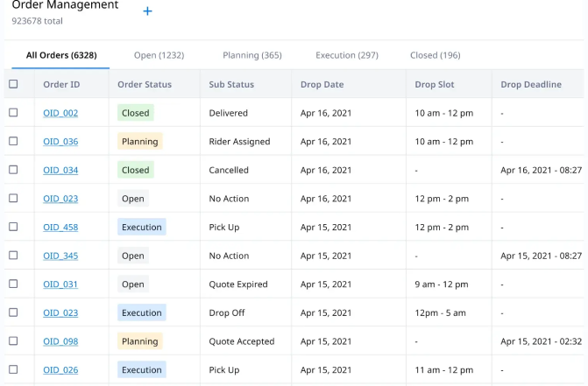Screen dimensions: 588x386
Task: Click the Closed status badge for OID_002
Action: (x=136, y=113)
